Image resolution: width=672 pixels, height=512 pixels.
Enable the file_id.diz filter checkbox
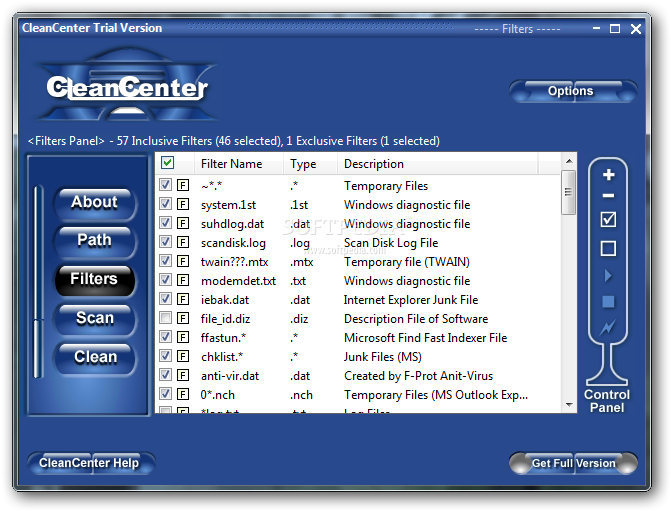tap(165, 317)
